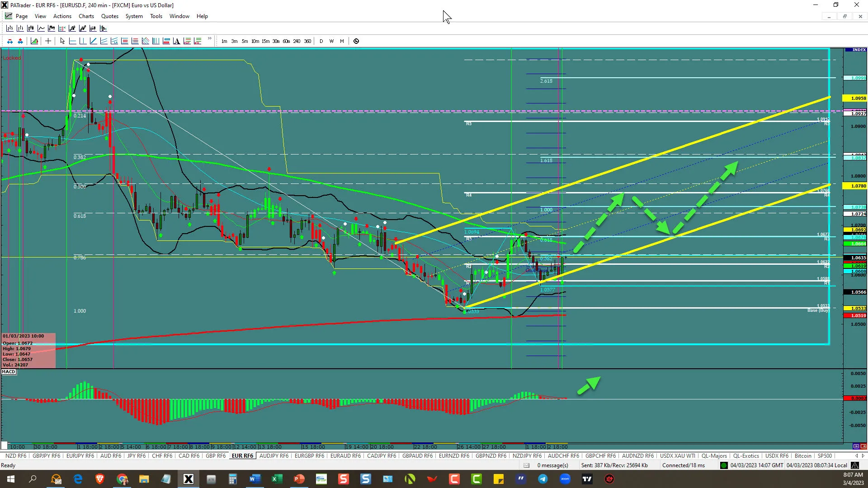
Task: Open Telegram from the taskbar
Action: point(542,479)
